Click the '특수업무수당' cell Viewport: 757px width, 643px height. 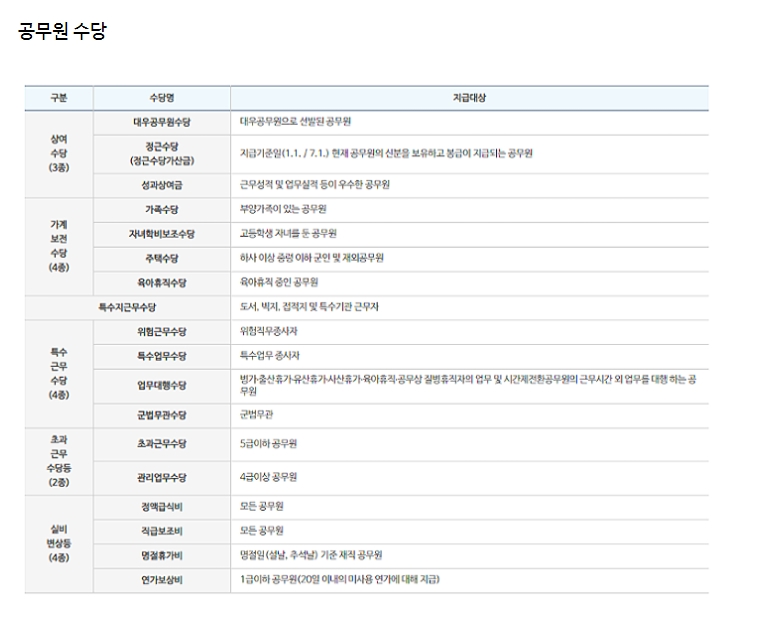point(162,357)
